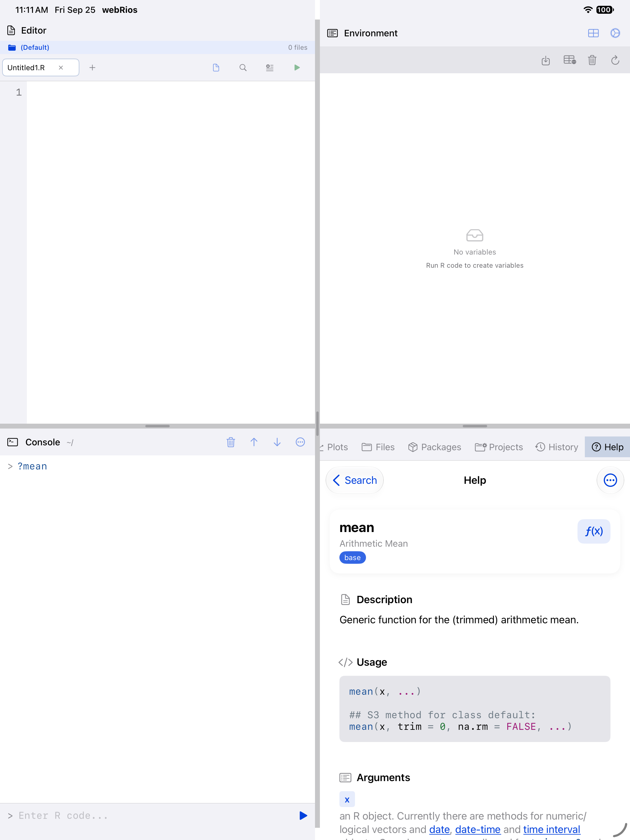The width and height of the screenshot is (630, 840).
Task: Close the Untitled1.R tab
Action: [x=61, y=67]
